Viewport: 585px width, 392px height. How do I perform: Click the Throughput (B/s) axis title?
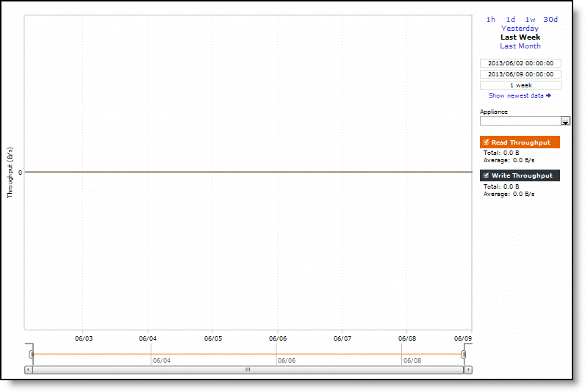point(10,173)
